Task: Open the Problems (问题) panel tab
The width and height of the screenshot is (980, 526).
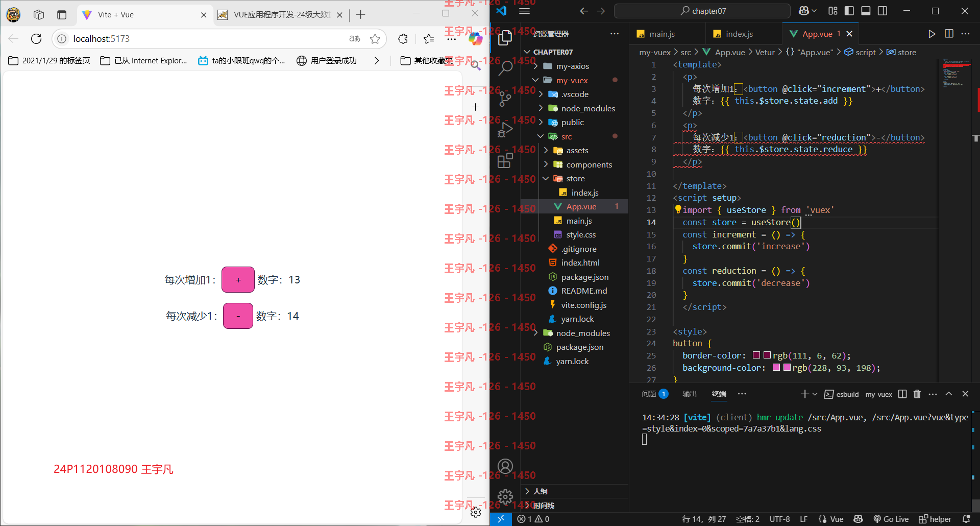Action: pyautogui.click(x=655, y=394)
